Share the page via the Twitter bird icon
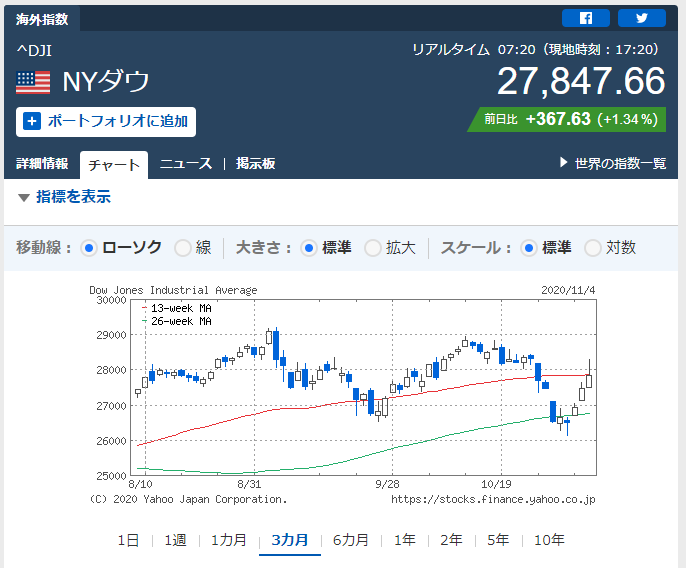The height and width of the screenshot is (568, 686). pos(641,18)
